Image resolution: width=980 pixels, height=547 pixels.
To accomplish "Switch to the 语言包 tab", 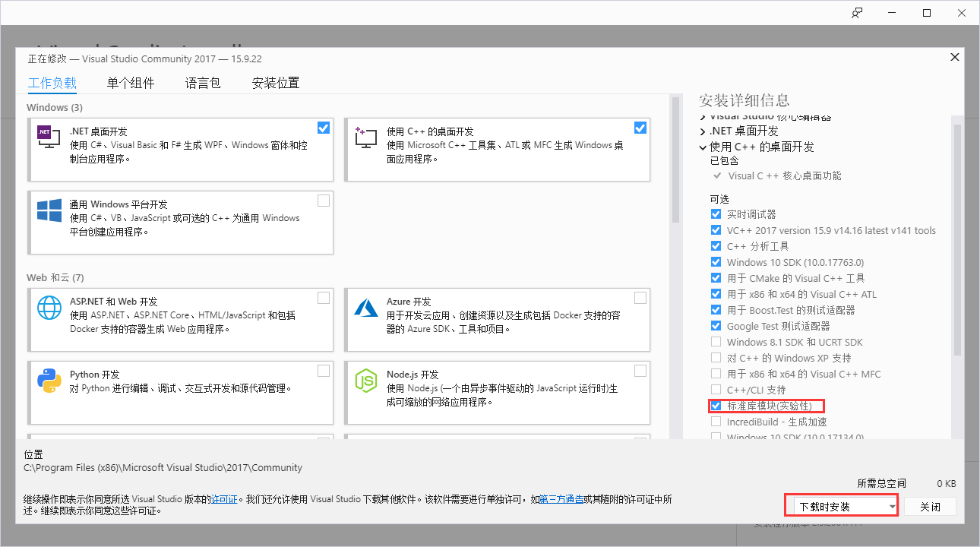I will [203, 84].
